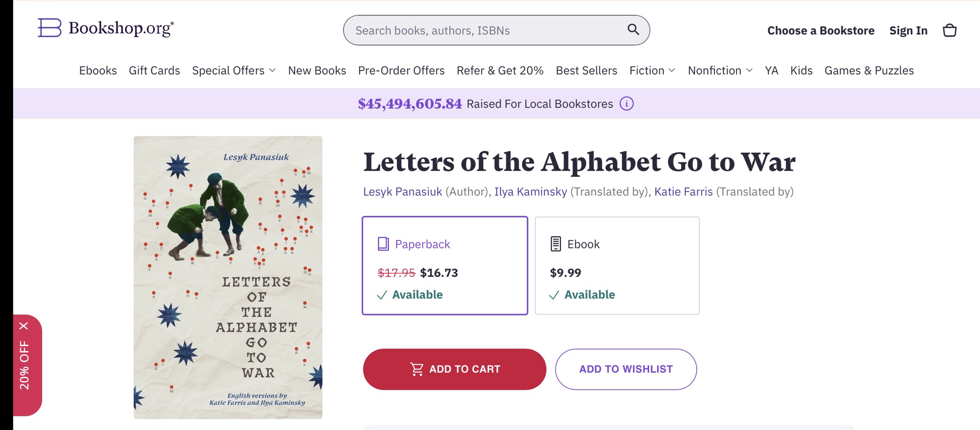Click the info icon beside Raised For Local Bookstores
This screenshot has height=430, width=980.
(x=626, y=104)
